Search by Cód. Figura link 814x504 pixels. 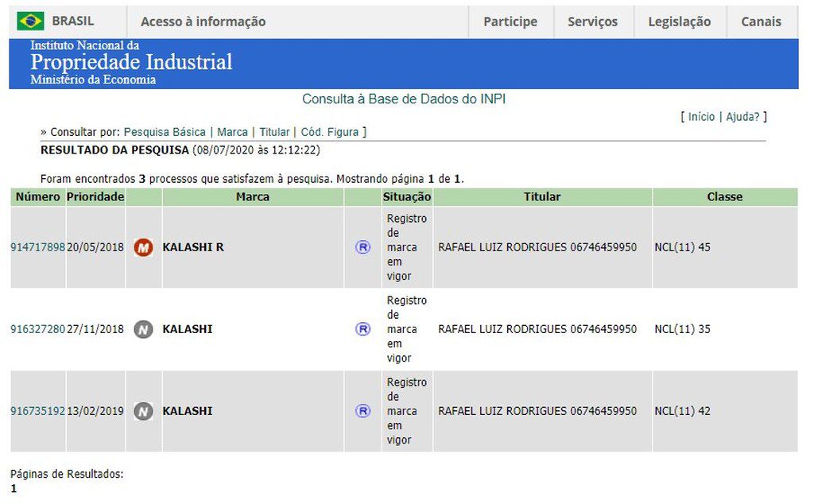pyautogui.click(x=329, y=132)
